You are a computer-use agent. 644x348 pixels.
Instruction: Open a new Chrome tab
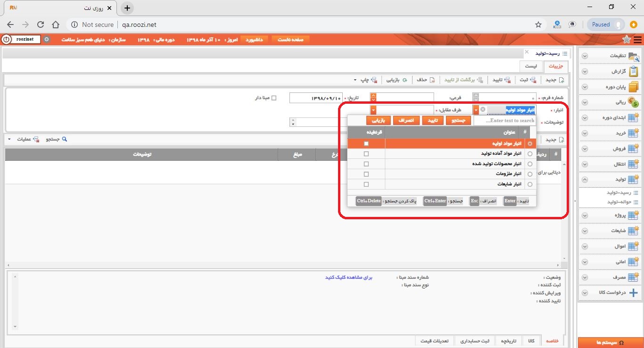[127, 8]
